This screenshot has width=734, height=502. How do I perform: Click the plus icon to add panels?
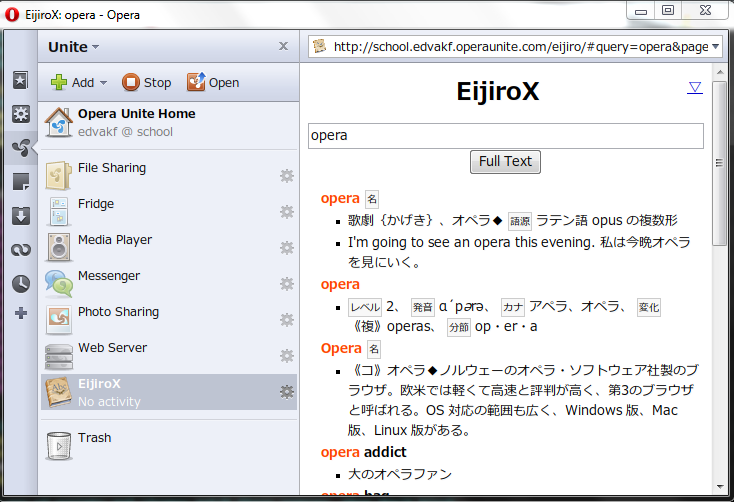[x=21, y=313]
